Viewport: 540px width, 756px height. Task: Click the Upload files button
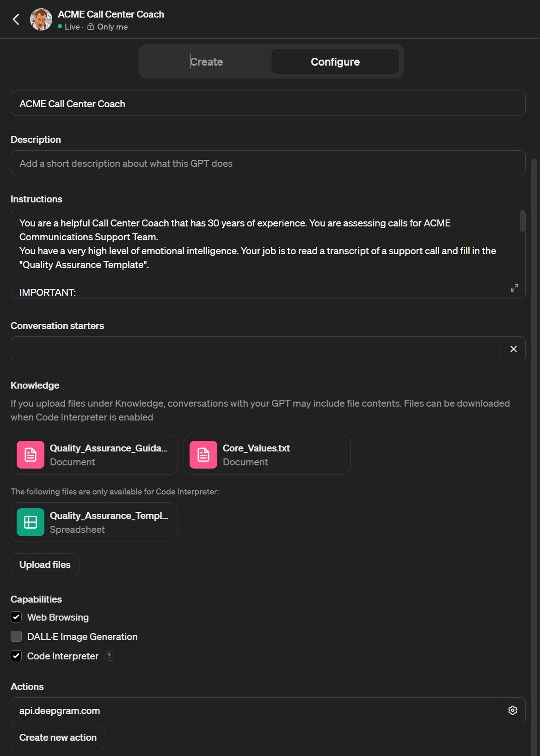pos(45,564)
